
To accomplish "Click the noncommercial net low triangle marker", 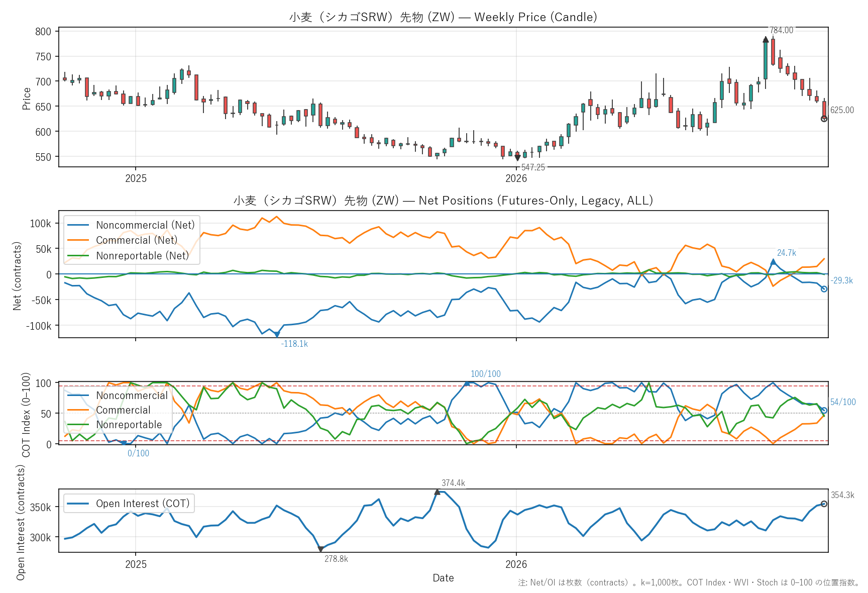I will click(277, 334).
